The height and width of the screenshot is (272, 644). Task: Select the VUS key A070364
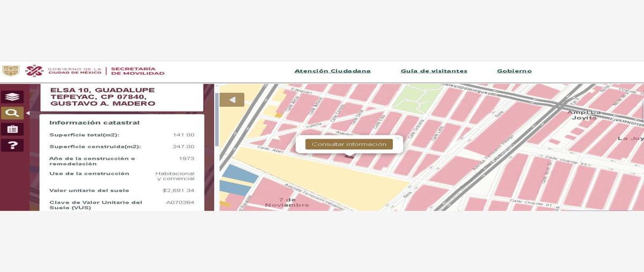(180, 202)
